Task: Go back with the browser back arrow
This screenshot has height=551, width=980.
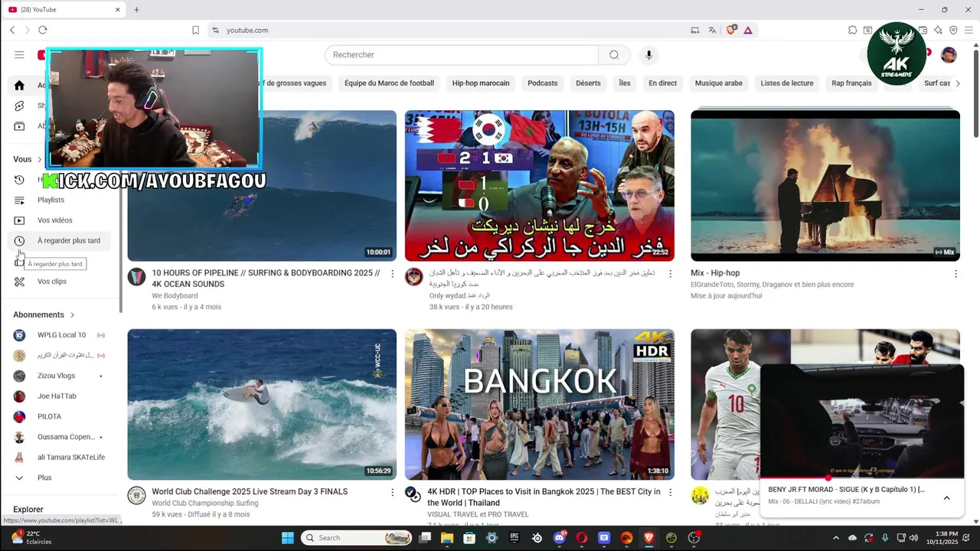Action: point(12,30)
